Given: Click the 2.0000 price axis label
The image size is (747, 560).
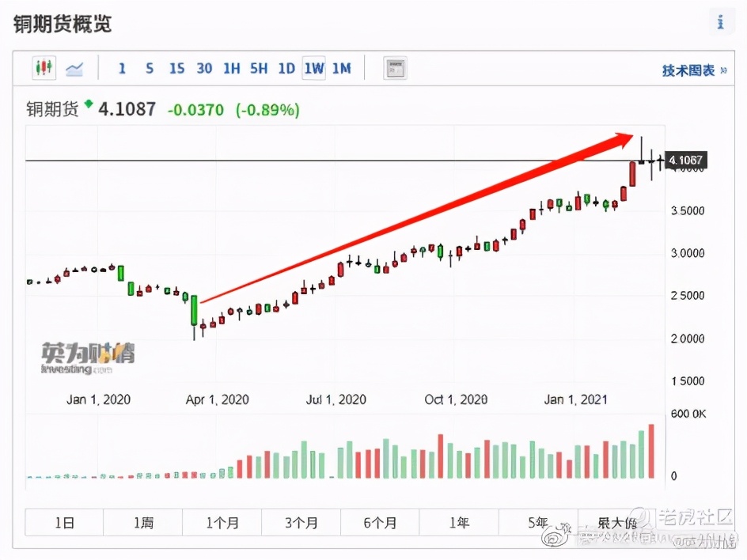Looking at the screenshot, I should point(688,338).
